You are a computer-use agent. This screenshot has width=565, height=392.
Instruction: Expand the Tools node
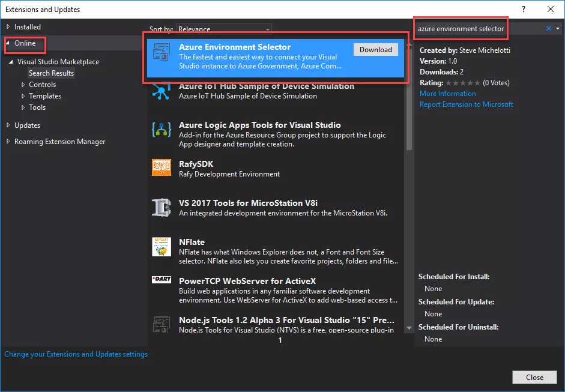click(23, 107)
